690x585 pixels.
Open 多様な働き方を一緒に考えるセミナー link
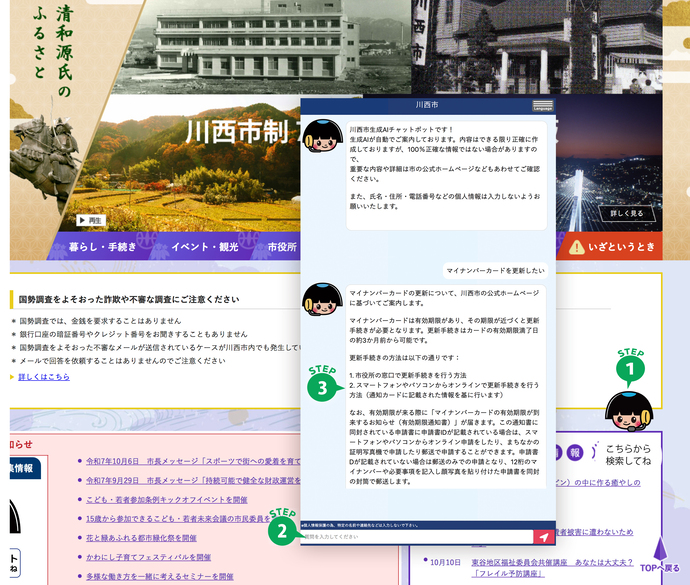tap(160, 577)
